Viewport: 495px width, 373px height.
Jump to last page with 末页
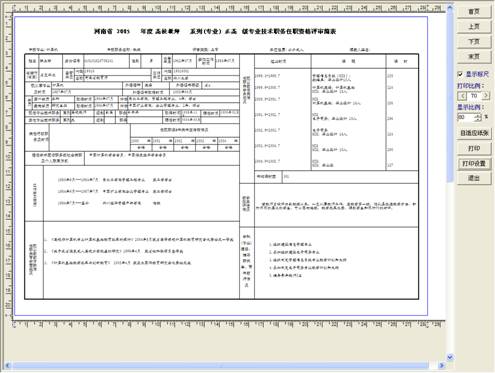point(474,57)
